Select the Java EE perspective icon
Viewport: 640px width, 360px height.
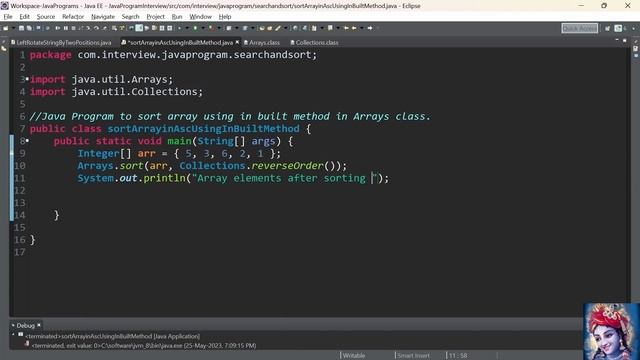click(618, 28)
